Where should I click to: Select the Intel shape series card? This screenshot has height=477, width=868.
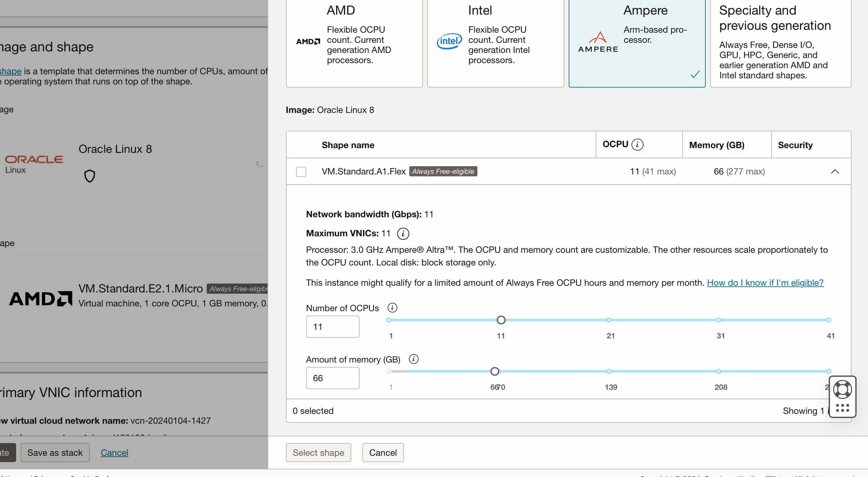pyautogui.click(x=496, y=43)
